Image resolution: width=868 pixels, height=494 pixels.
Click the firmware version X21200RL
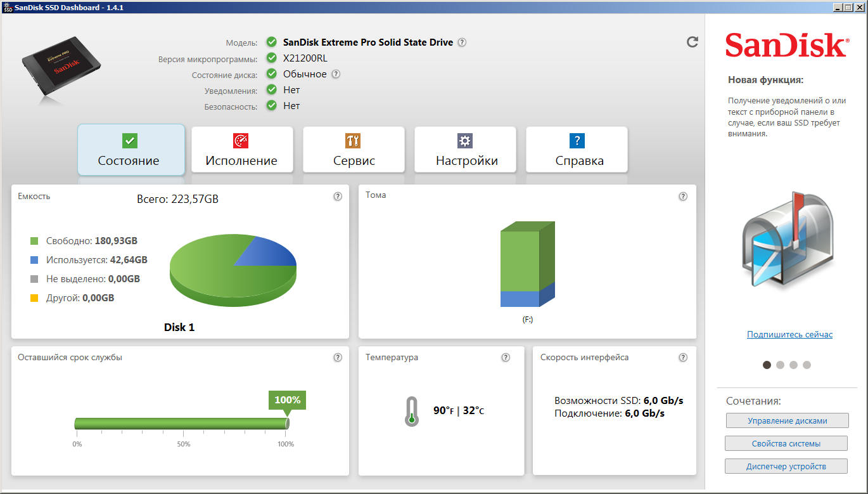point(305,58)
